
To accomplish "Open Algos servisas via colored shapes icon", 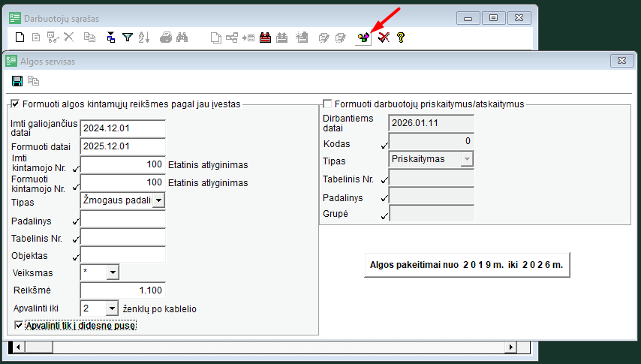I will pos(363,38).
